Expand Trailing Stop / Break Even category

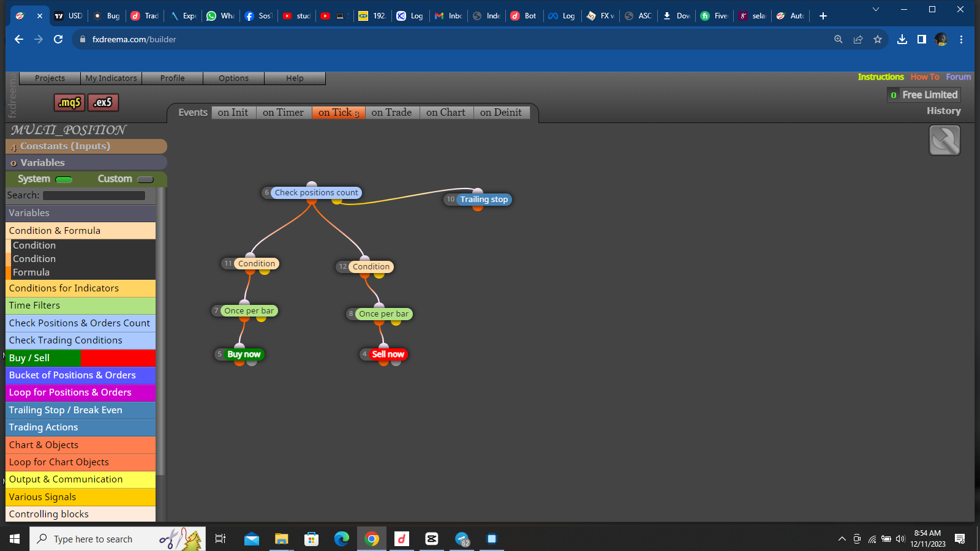click(x=81, y=410)
